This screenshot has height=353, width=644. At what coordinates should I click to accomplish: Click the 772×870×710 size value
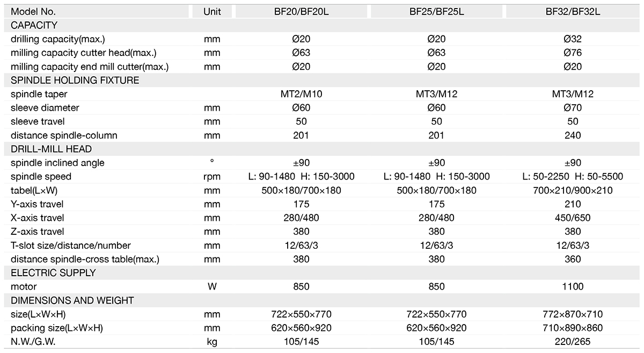click(573, 314)
